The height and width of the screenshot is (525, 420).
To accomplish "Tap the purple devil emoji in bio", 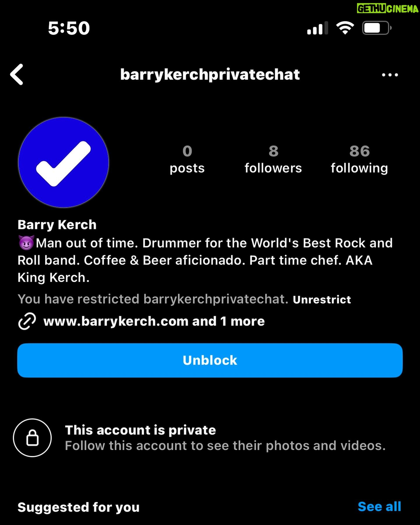I will 26,243.
